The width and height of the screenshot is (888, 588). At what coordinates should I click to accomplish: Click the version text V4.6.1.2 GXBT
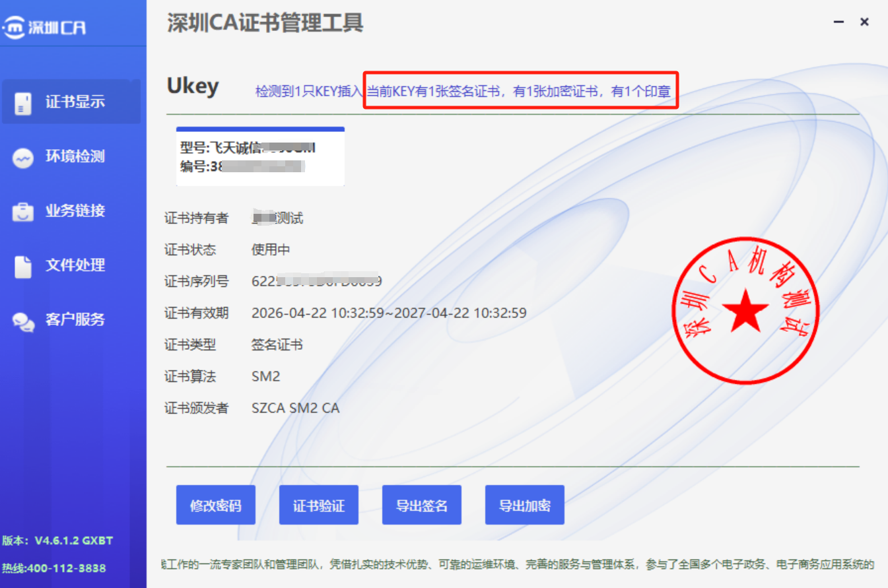click(74, 541)
